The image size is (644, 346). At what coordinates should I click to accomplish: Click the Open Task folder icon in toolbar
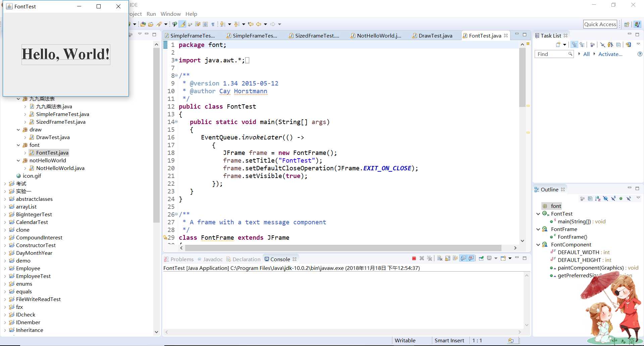pos(151,24)
